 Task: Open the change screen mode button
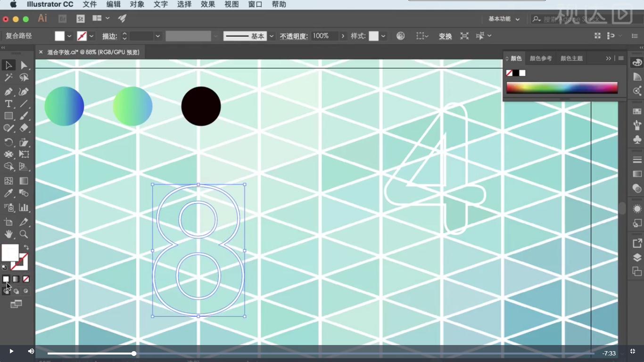pyautogui.click(x=16, y=304)
